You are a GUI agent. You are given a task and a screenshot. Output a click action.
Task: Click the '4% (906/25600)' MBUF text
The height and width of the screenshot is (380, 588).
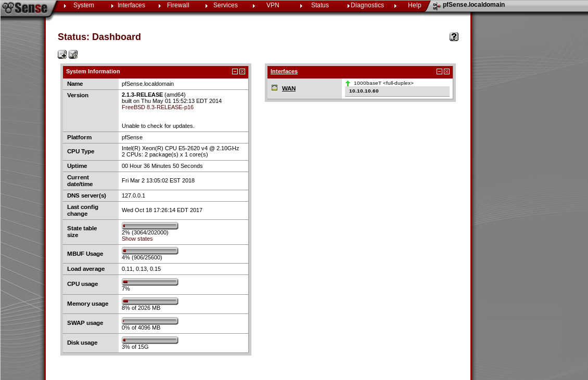click(142, 258)
